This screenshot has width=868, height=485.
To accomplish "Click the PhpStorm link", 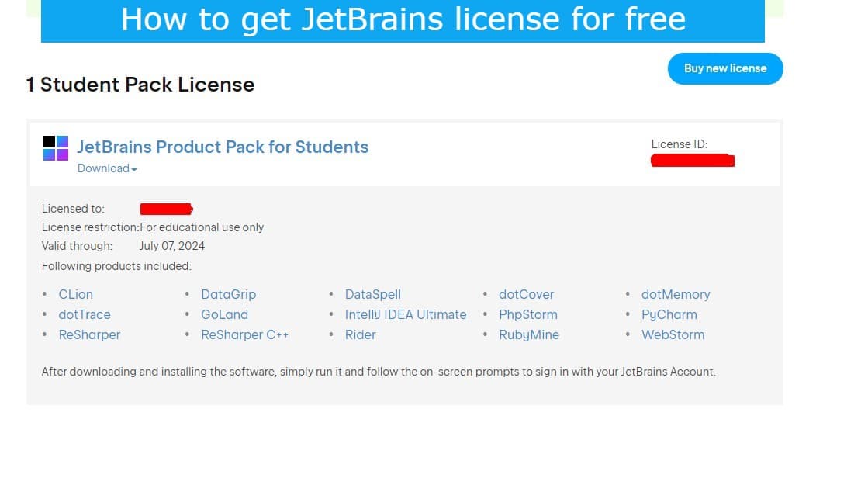I will point(528,314).
